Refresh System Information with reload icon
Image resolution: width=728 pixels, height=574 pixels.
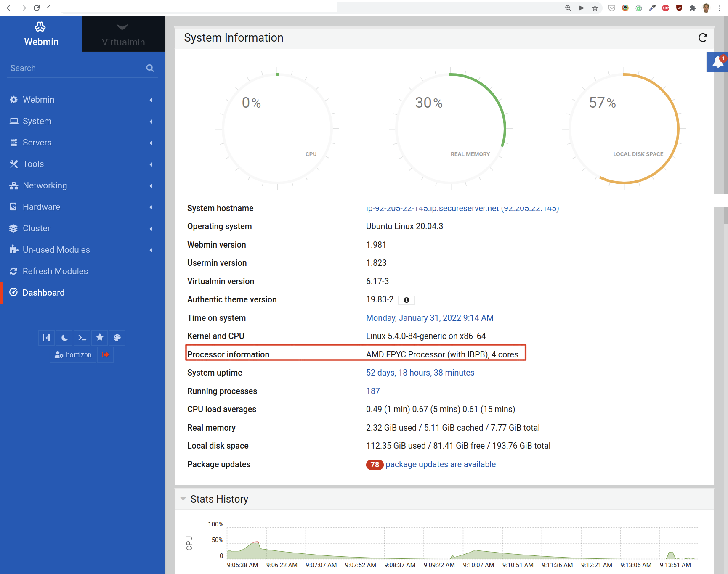(x=702, y=38)
